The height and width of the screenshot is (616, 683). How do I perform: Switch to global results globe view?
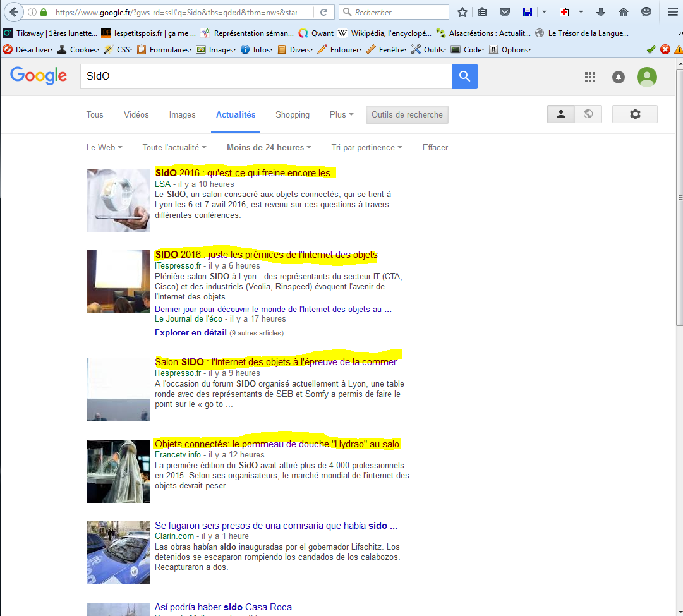(x=588, y=114)
